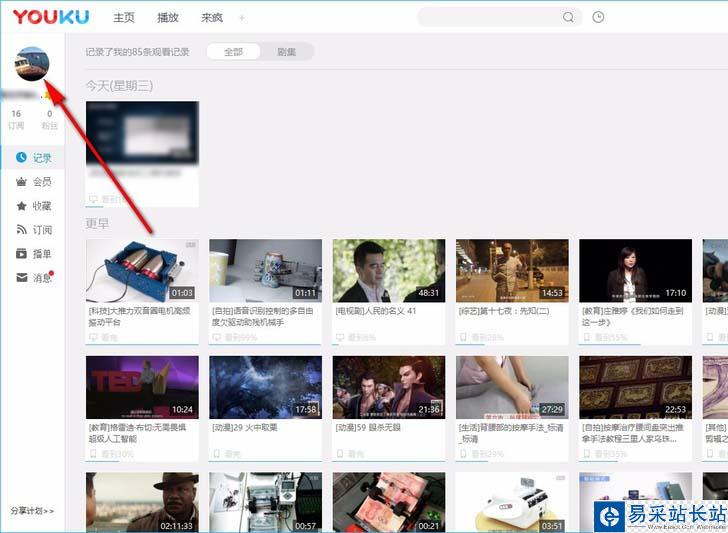Play the 17:10 education video thumbnail

tap(636, 271)
